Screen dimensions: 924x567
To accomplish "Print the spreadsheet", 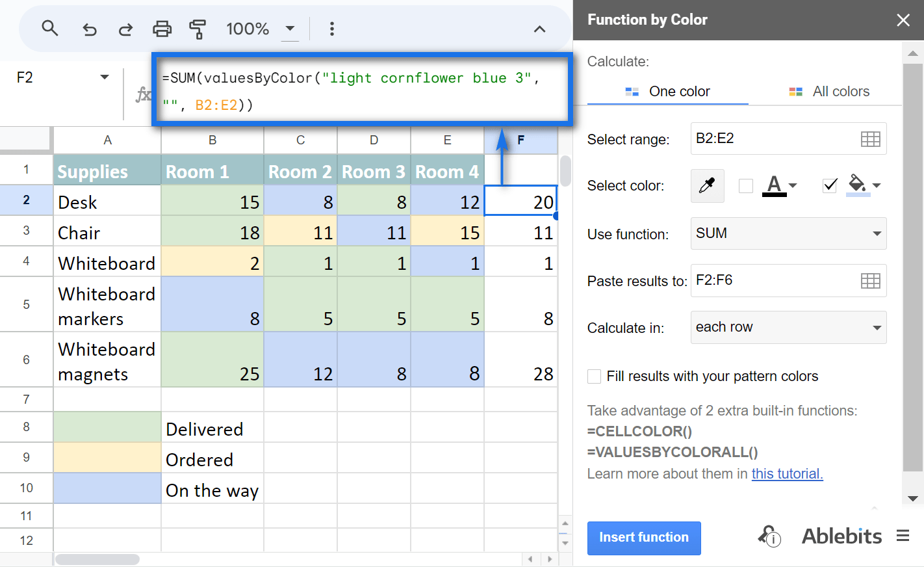I will click(162, 29).
